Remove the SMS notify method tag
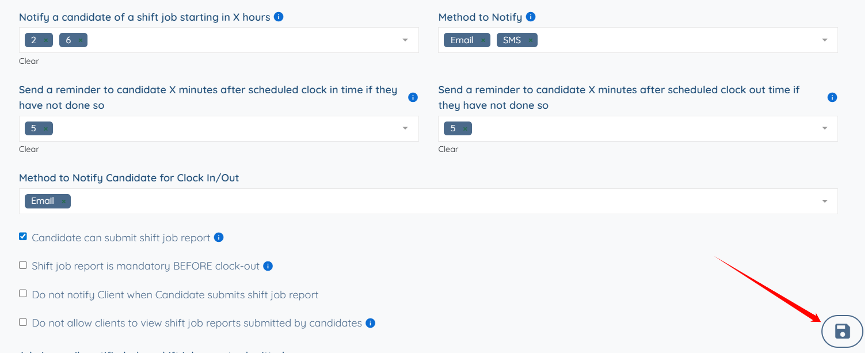Screen dimensions: 868x353 click(530, 40)
